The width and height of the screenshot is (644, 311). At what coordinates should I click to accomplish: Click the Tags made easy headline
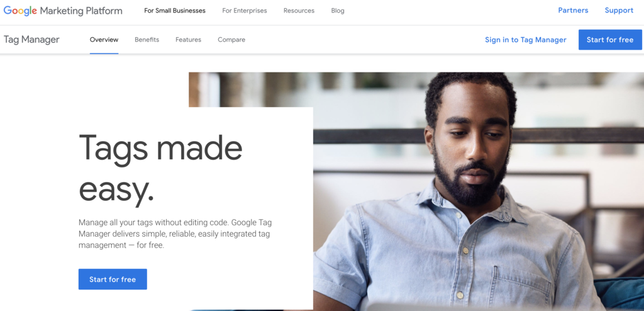point(160,169)
